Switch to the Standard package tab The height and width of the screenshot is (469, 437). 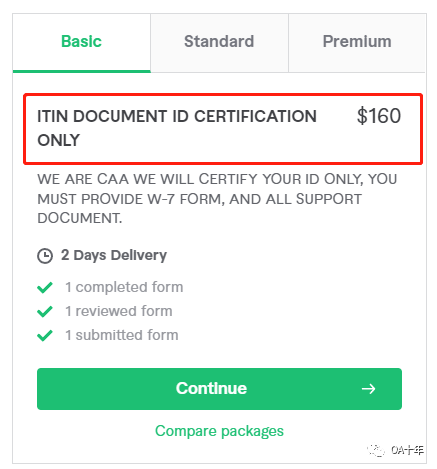[x=219, y=42]
